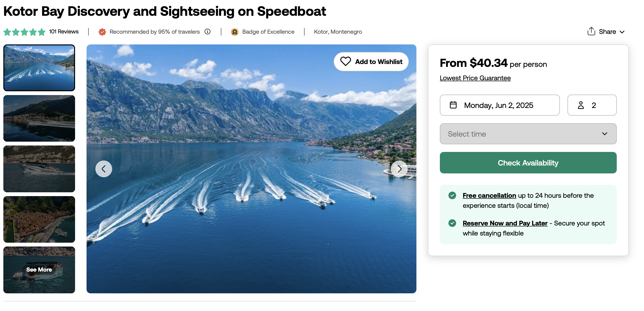The height and width of the screenshot is (311, 644).
Task: Click the calendar icon in date field
Action: (453, 105)
